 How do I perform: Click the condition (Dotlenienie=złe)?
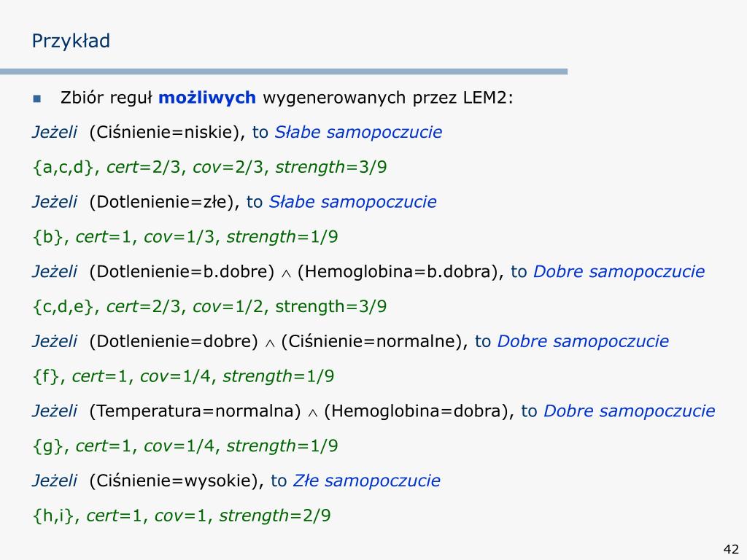coord(164,202)
